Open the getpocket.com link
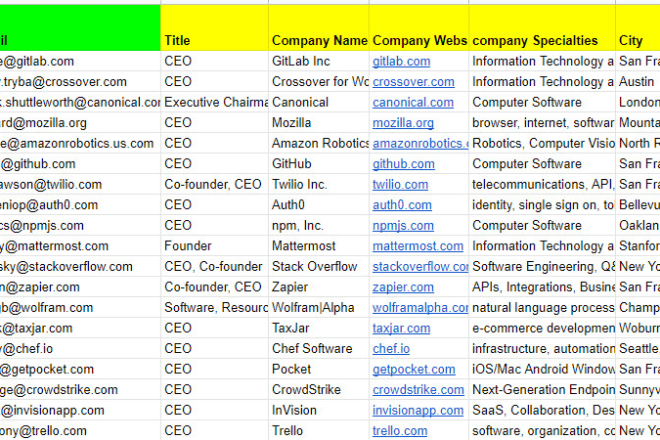660x440 pixels. click(x=414, y=369)
